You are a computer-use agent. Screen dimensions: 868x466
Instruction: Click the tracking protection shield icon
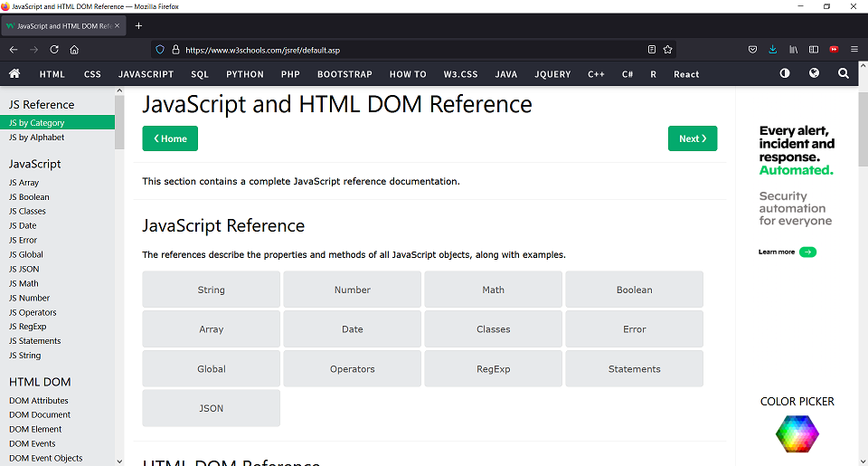[x=160, y=50]
